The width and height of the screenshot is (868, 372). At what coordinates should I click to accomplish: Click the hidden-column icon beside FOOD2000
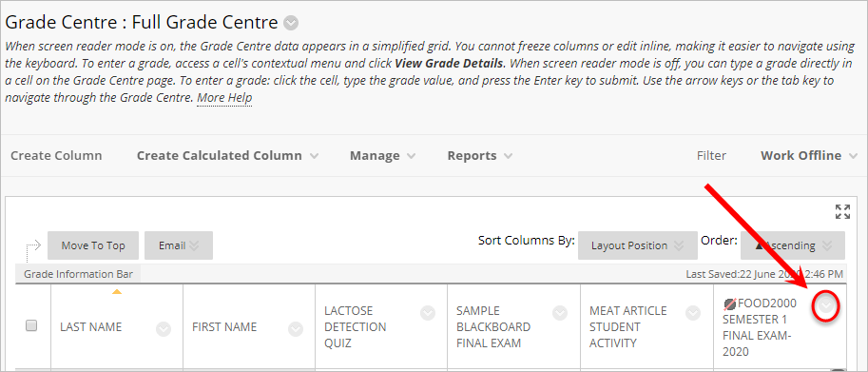tap(729, 303)
